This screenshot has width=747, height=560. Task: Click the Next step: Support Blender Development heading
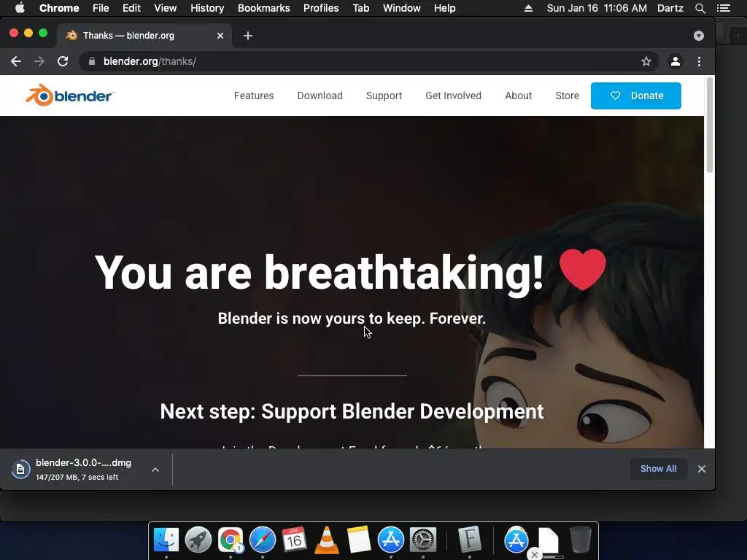[352, 411]
